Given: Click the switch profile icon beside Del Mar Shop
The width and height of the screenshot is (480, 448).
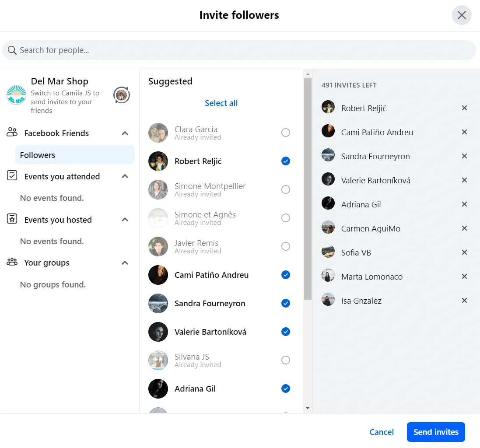Looking at the screenshot, I should [121, 95].
